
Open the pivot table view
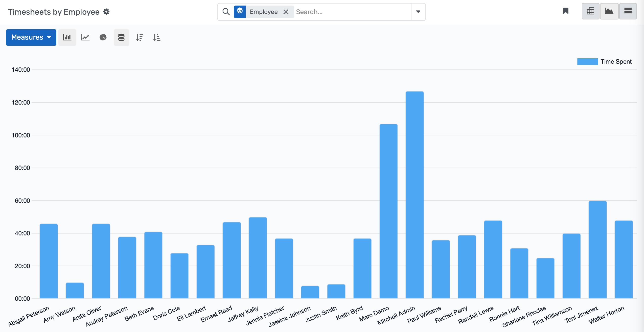point(590,11)
